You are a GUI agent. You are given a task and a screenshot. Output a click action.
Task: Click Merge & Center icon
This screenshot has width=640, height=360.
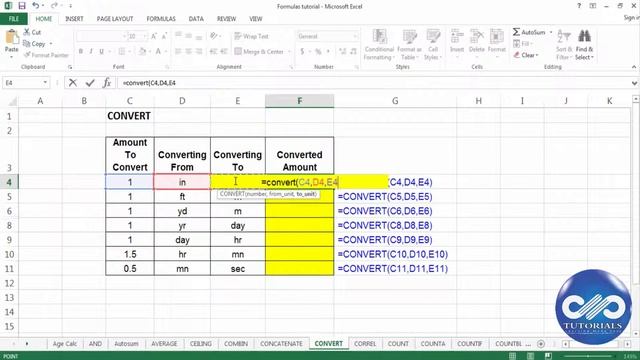click(x=238, y=51)
